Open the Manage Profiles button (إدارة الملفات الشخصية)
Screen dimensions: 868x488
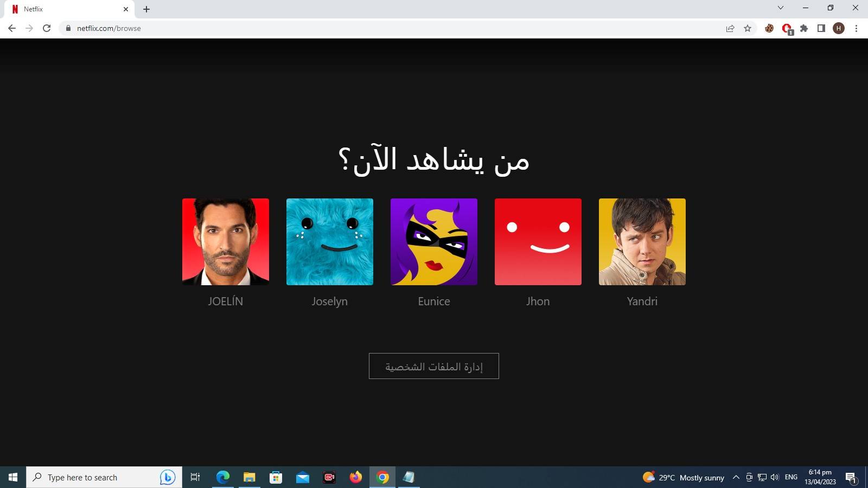[x=434, y=366]
